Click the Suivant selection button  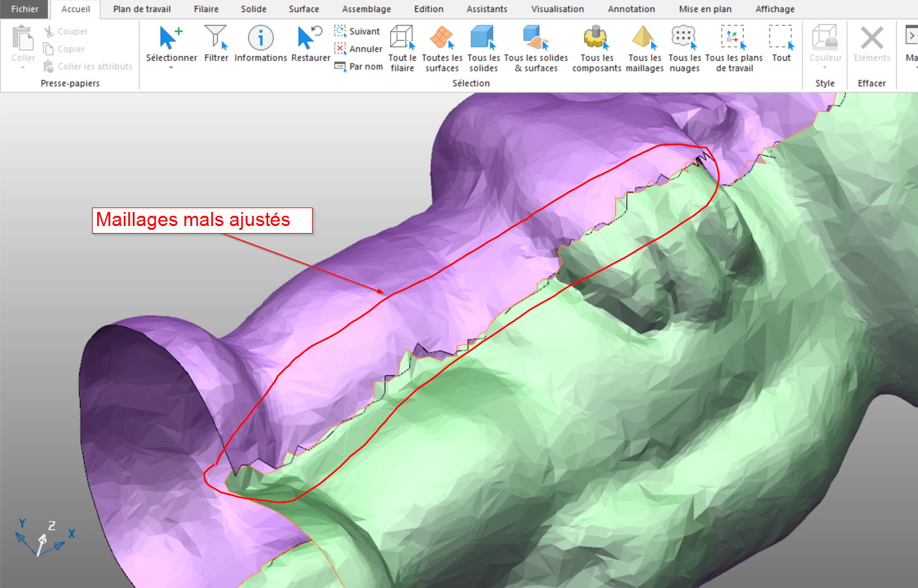tap(358, 31)
